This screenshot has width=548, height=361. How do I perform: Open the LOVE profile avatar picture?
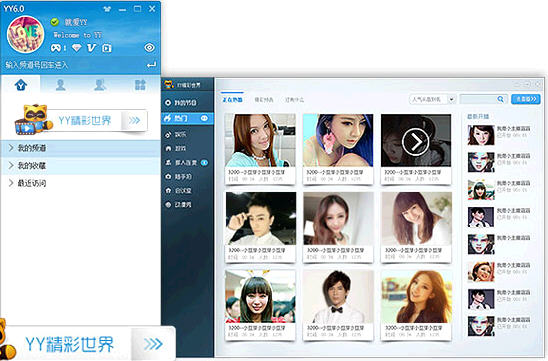coord(26,34)
